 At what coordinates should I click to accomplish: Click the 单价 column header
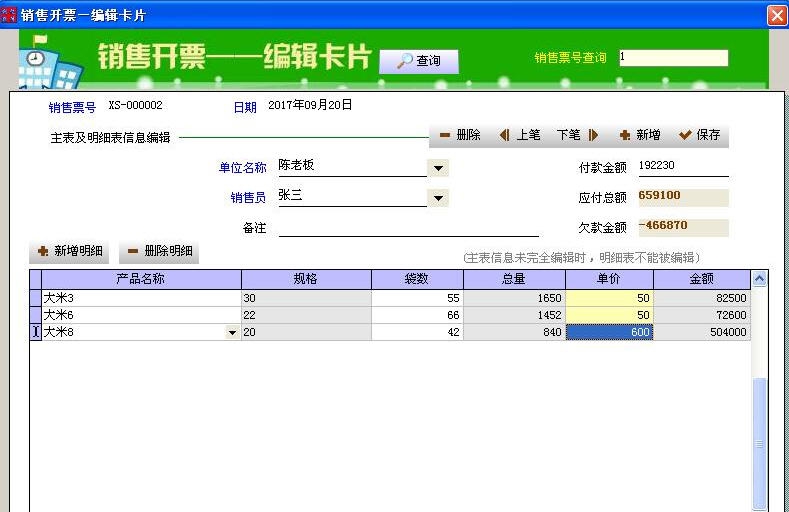[x=609, y=279]
